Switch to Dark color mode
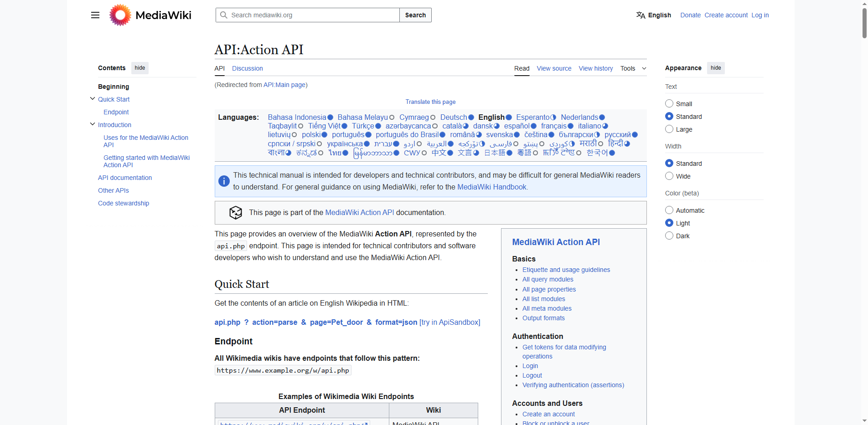The height and width of the screenshot is (425, 868). point(669,236)
